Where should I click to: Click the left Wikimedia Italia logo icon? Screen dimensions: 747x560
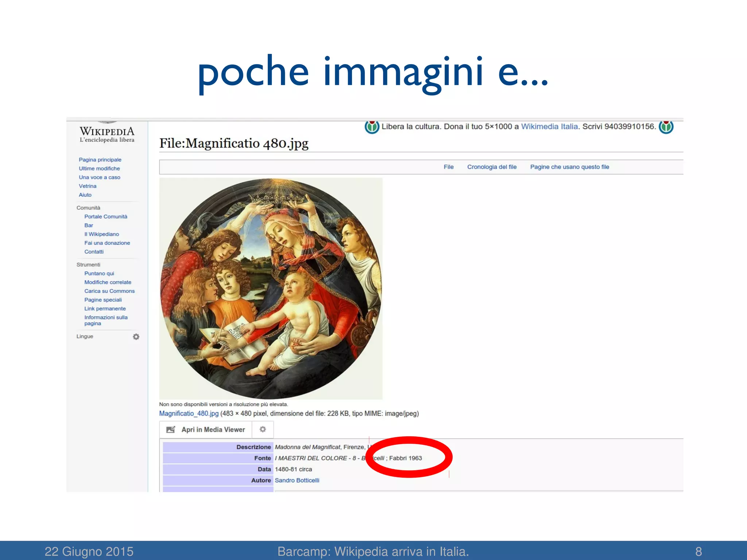[x=372, y=127]
